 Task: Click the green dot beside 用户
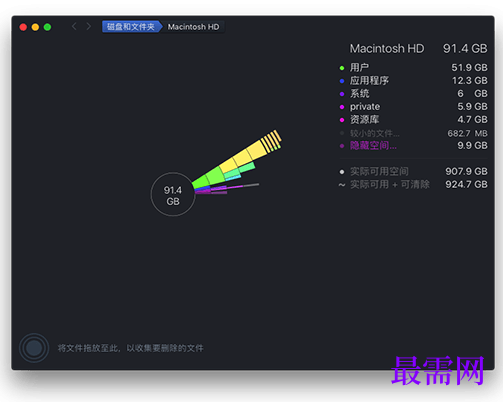click(342, 68)
